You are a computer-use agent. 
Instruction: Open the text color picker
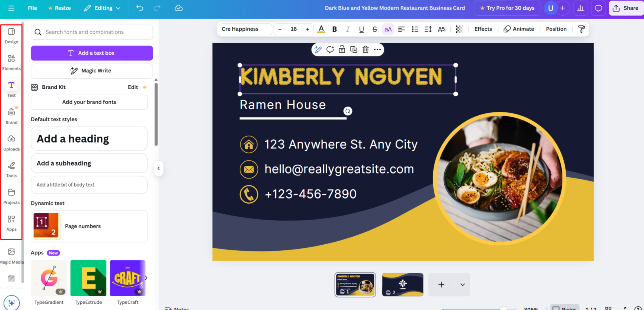(321, 29)
